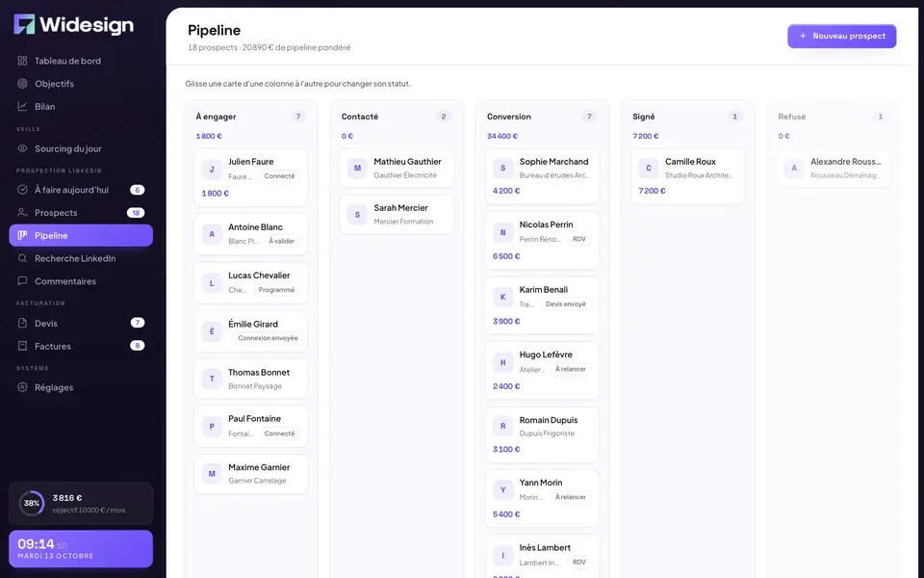Click the Programmé tag on Lucas Chevalier

276,290
